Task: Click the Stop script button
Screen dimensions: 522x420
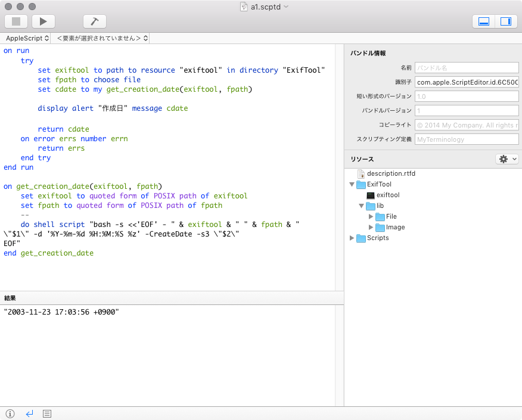Action: tap(16, 21)
